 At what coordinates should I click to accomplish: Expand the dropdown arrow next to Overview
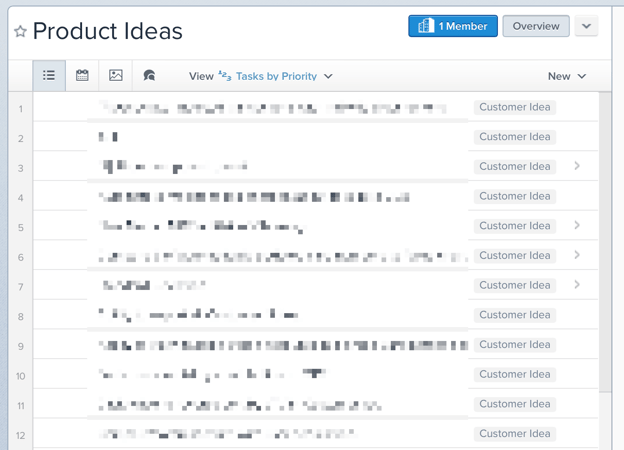point(586,26)
